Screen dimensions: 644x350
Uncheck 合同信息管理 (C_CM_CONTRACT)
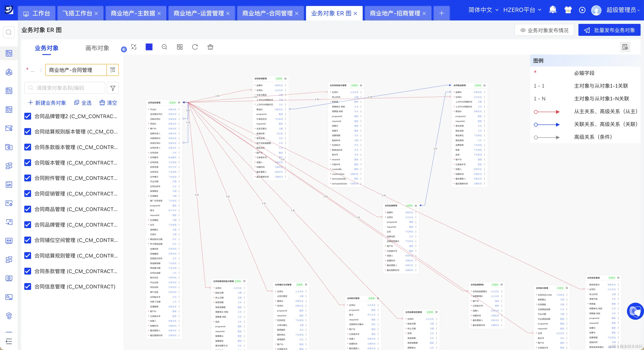click(x=28, y=286)
